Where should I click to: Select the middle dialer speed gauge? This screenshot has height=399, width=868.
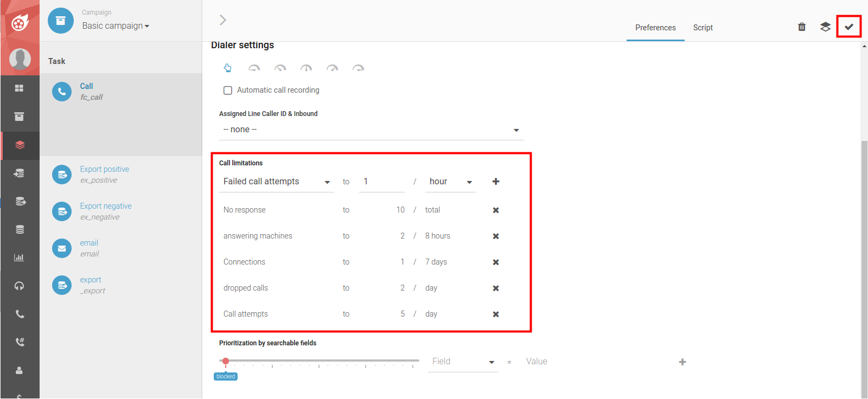(x=307, y=68)
